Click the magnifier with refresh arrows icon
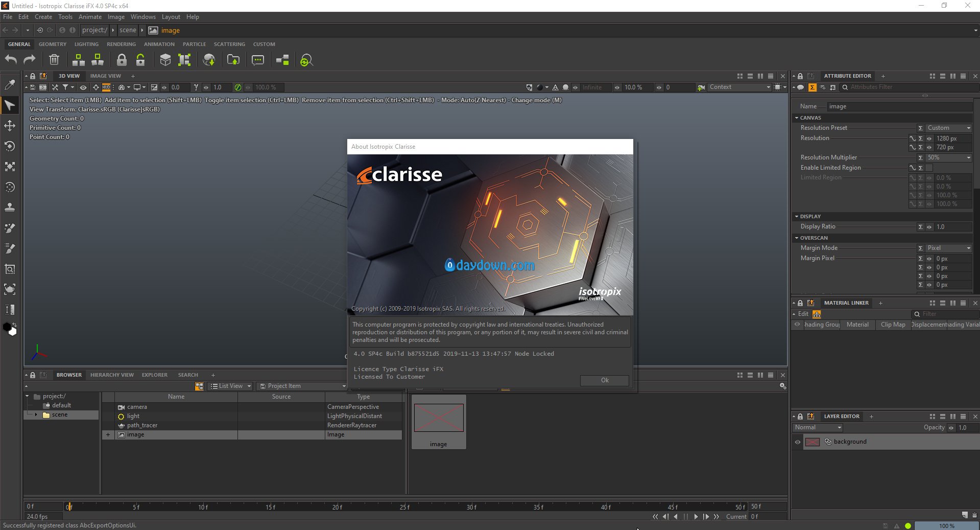The image size is (980, 530). (x=306, y=60)
